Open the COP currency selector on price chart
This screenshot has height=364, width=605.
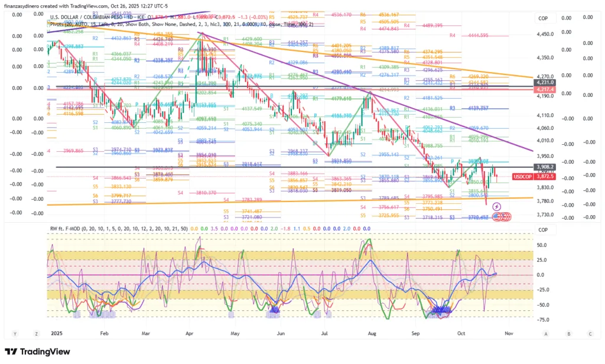543,19
